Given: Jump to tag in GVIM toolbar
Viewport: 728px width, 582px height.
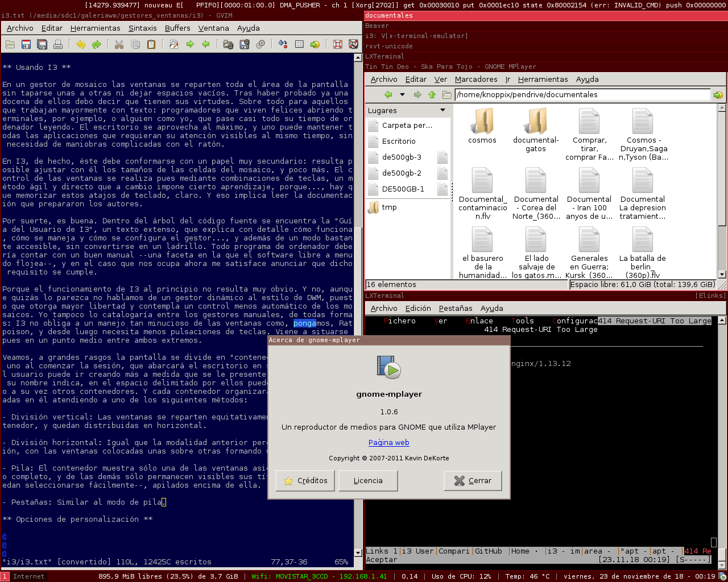Looking at the screenshot, I should [x=315, y=44].
